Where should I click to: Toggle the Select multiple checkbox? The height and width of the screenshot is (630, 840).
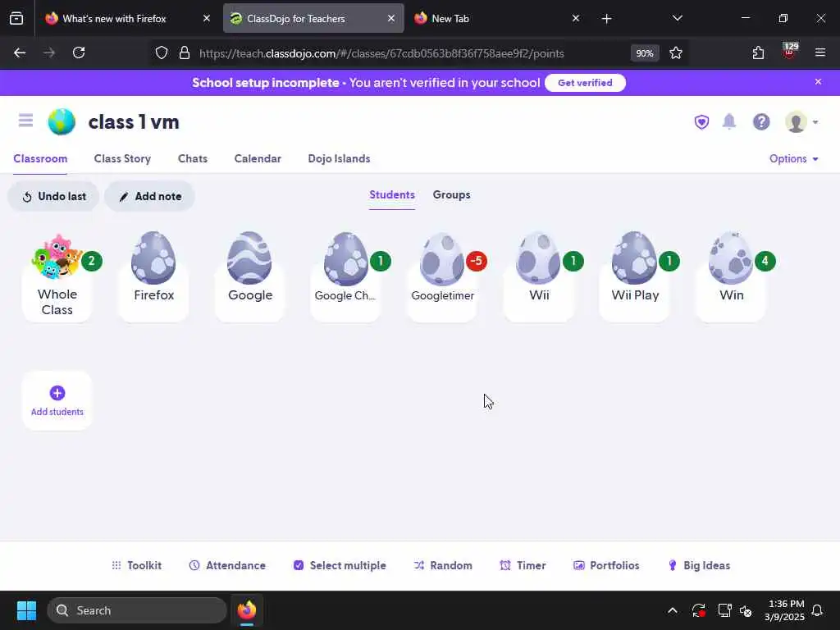[x=340, y=566]
